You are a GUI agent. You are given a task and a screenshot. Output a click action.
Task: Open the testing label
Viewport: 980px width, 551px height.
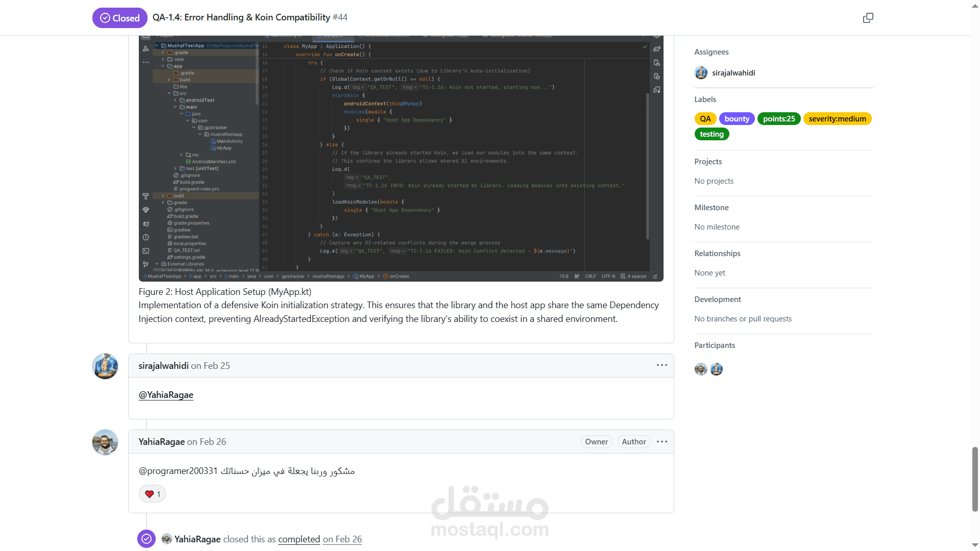coord(712,134)
